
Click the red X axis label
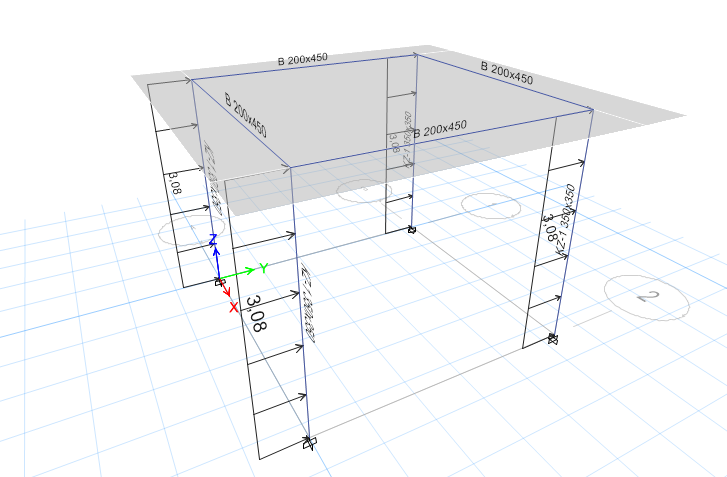tap(234, 307)
